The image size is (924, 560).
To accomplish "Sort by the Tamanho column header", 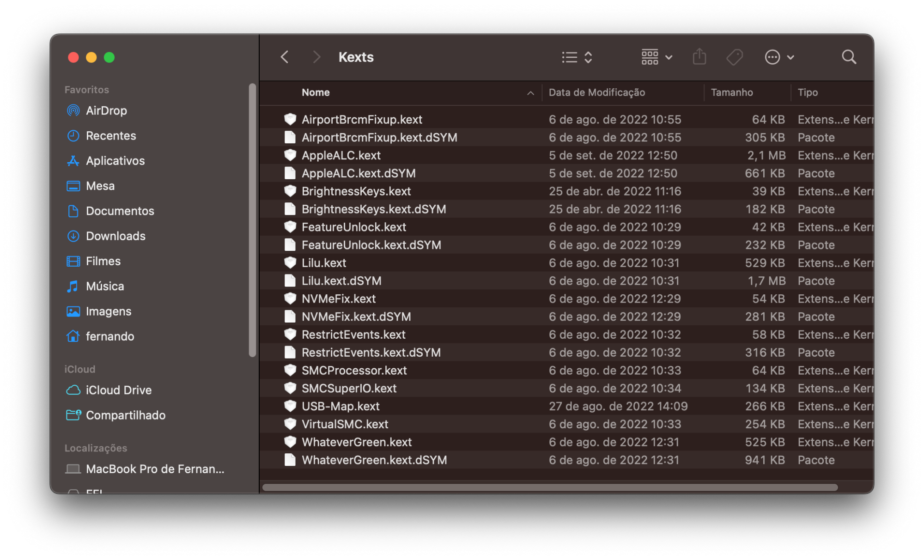I will coord(731,92).
